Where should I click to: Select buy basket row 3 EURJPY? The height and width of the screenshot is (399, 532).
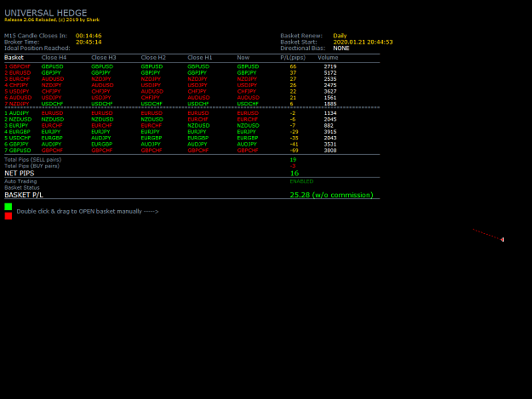click(16, 125)
